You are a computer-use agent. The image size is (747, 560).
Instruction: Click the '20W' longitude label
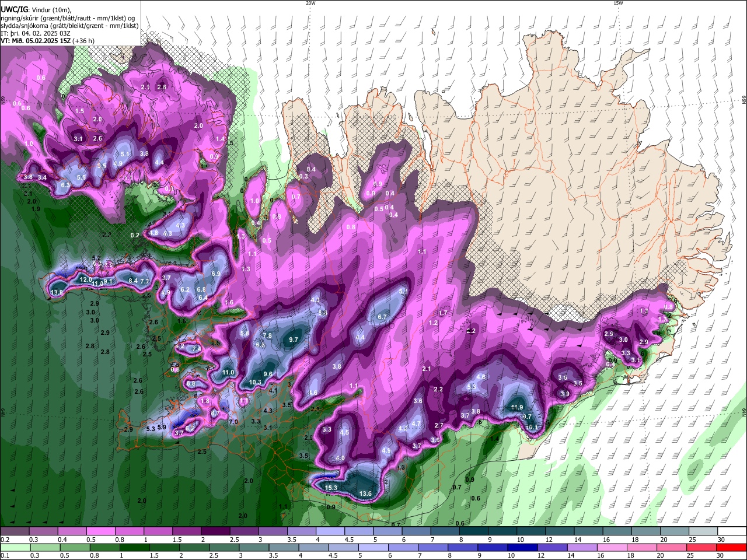click(311, 3)
